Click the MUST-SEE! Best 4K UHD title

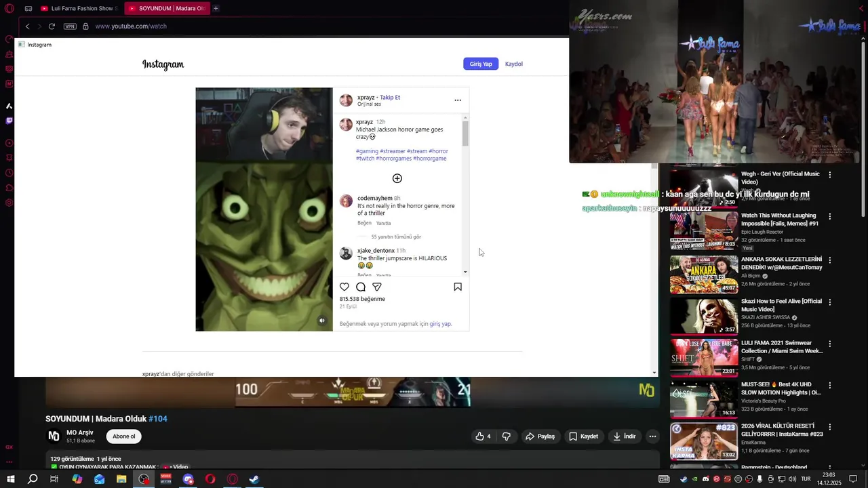coord(781,388)
